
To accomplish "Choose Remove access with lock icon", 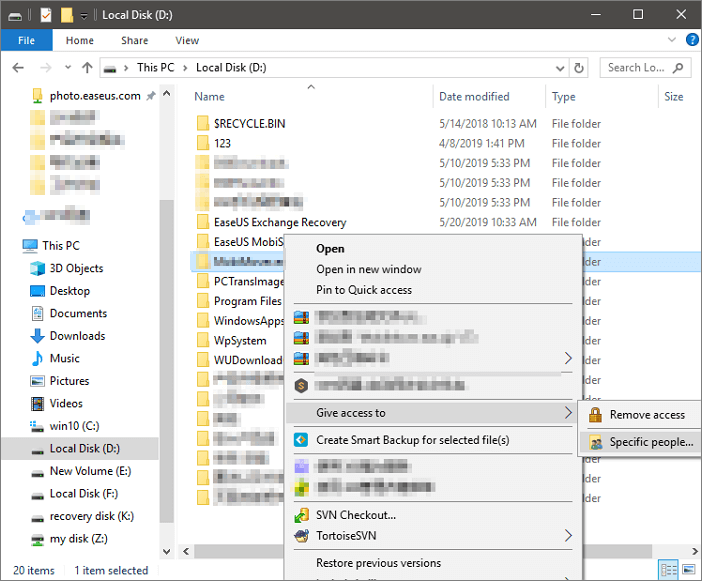I will (x=646, y=415).
